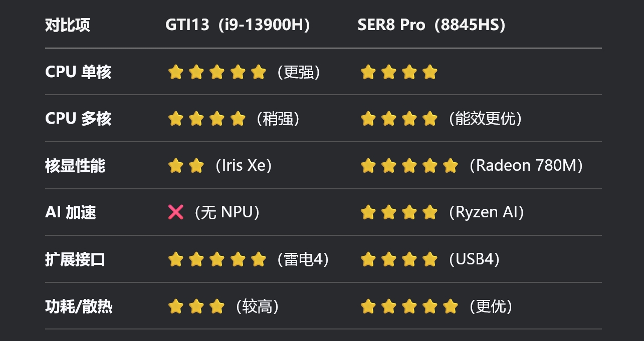Select the 对比项 column header
This screenshot has height=341, width=644.
pyautogui.click(x=68, y=25)
